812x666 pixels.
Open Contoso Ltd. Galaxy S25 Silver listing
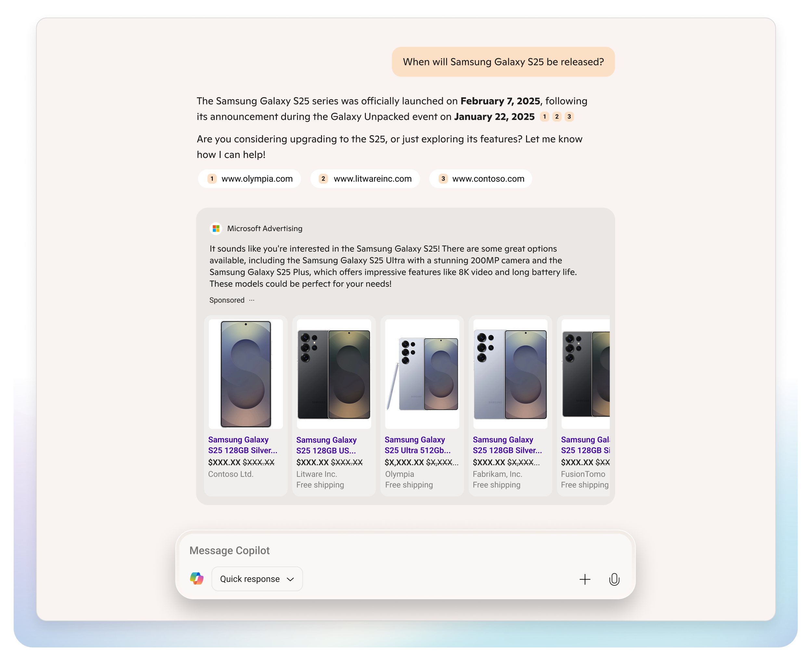[x=242, y=445]
